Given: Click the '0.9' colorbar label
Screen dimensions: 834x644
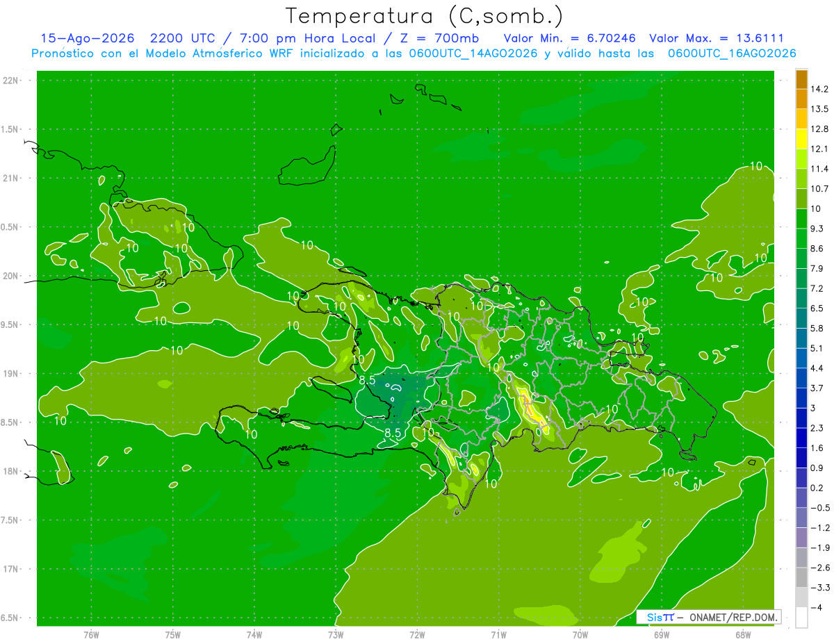Looking at the screenshot, I should [x=817, y=468].
